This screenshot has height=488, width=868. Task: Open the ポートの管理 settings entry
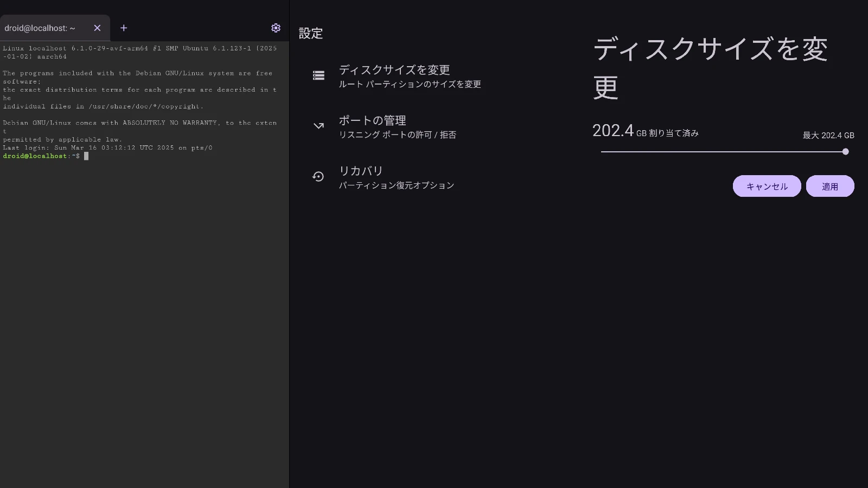coord(372,120)
